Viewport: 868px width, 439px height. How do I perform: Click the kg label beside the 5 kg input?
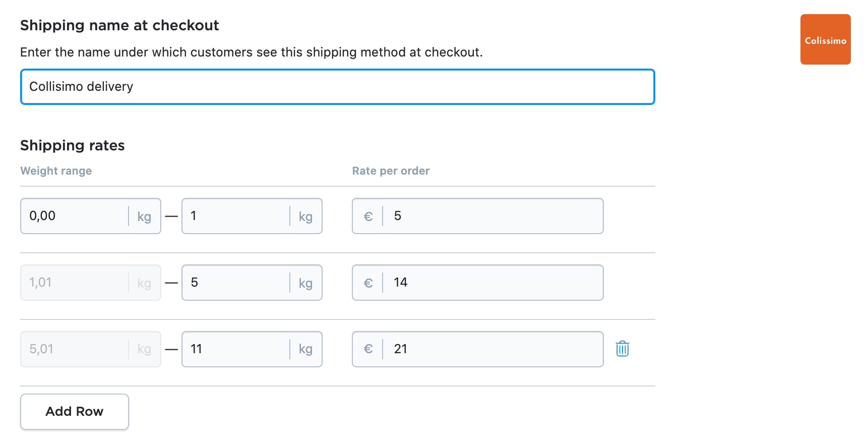[x=305, y=283]
